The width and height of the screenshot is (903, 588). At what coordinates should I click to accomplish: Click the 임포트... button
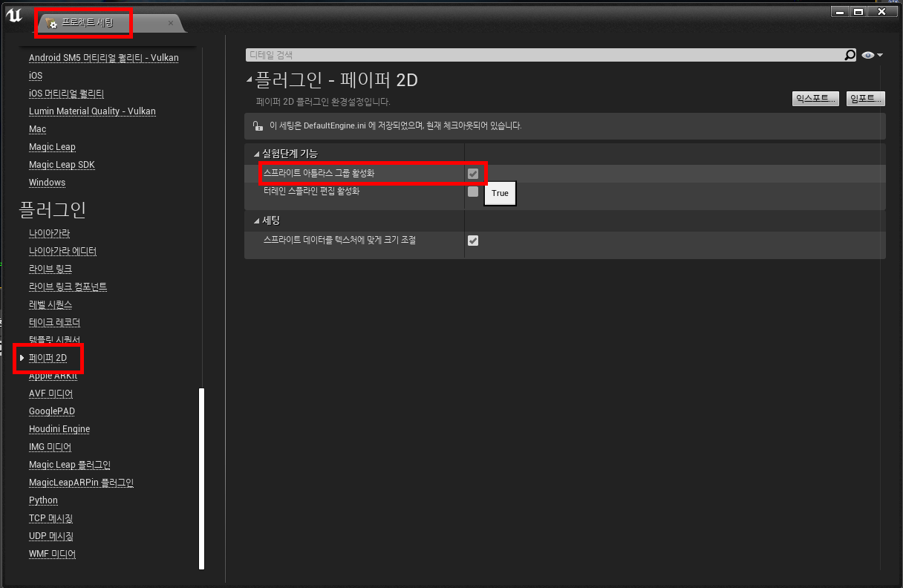pos(866,99)
